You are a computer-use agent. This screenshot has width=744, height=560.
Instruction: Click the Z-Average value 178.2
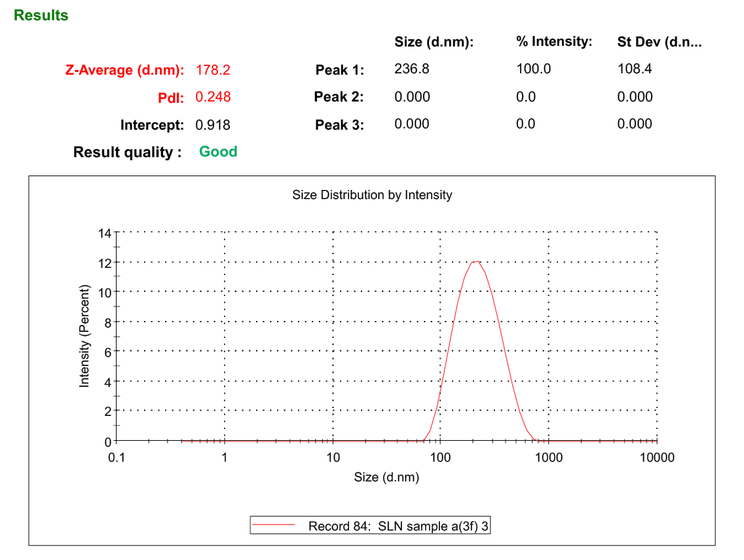click(213, 70)
